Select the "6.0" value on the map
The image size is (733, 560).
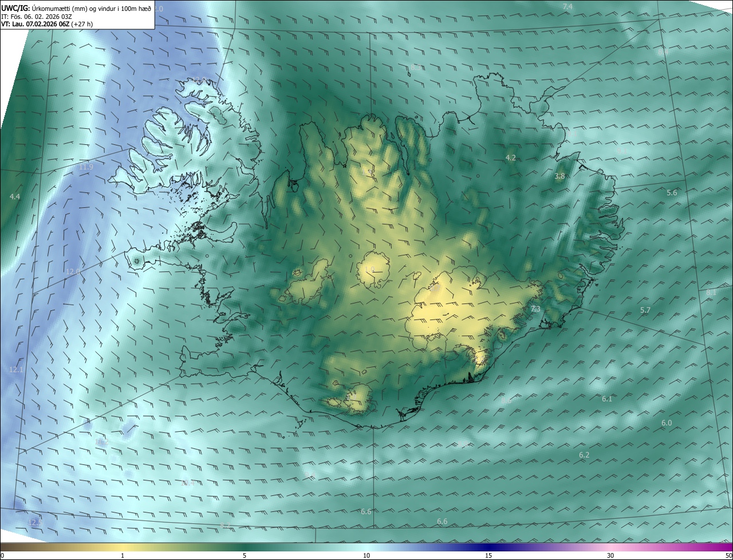click(667, 423)
